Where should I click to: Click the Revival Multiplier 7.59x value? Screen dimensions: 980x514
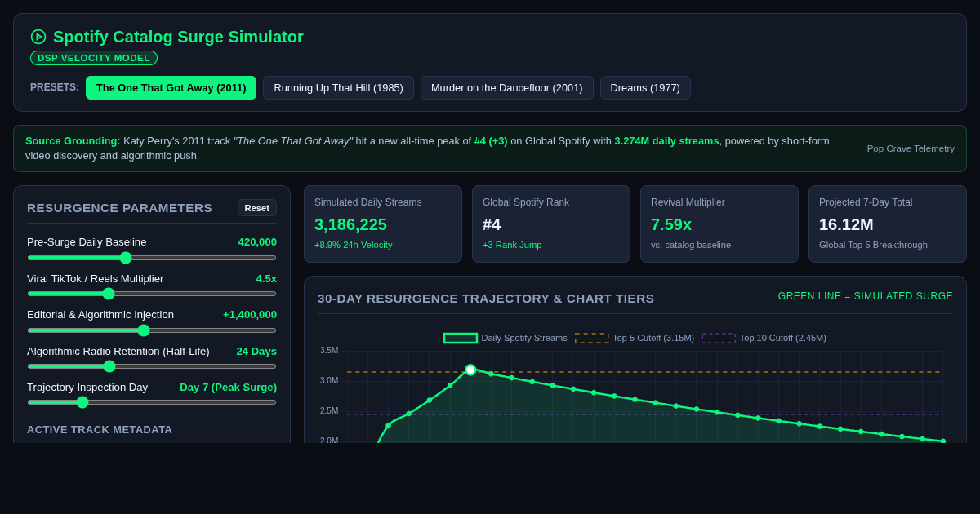click(671, 224)
